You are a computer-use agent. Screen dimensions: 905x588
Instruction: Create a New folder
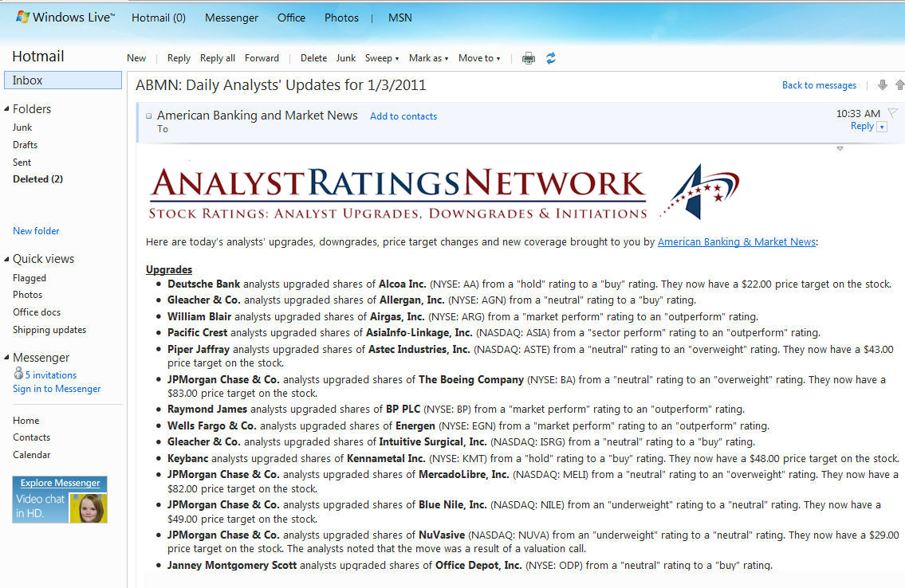pos(37,231)
